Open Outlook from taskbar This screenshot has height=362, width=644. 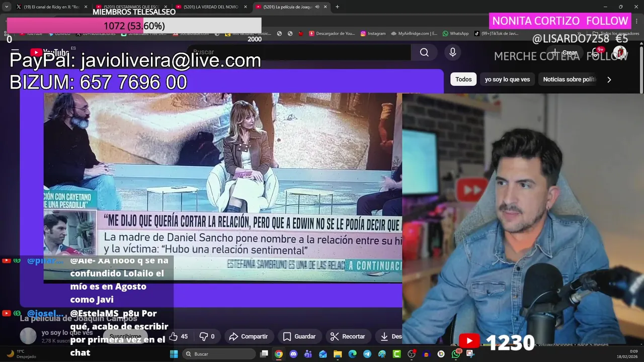pos(323,354)
